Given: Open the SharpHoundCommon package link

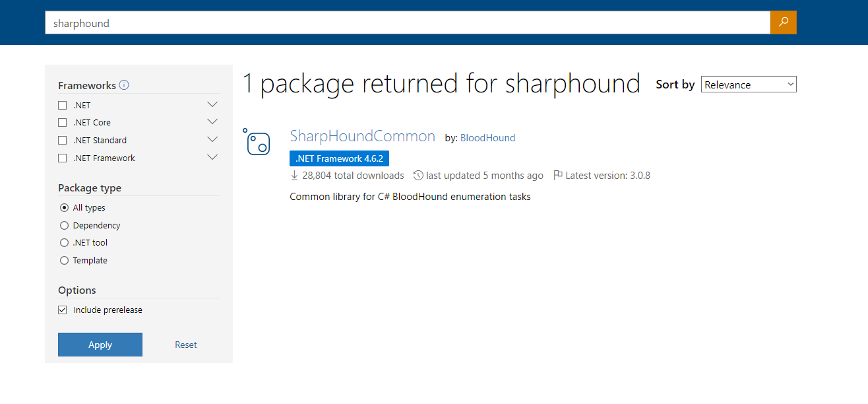Looking at the screenshot, I should tap(362, 137).
